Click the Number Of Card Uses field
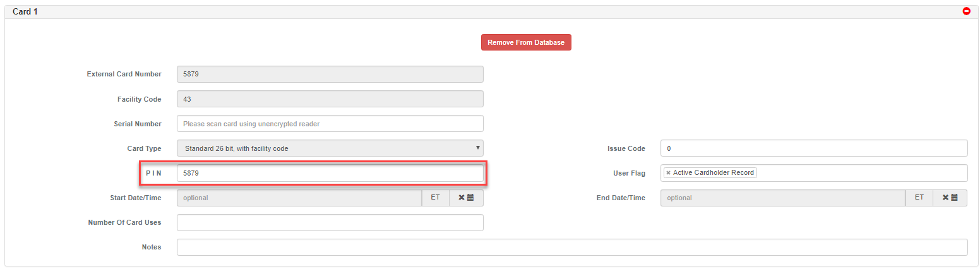This screenshot has width=980, height=269. tap(330, 222)
